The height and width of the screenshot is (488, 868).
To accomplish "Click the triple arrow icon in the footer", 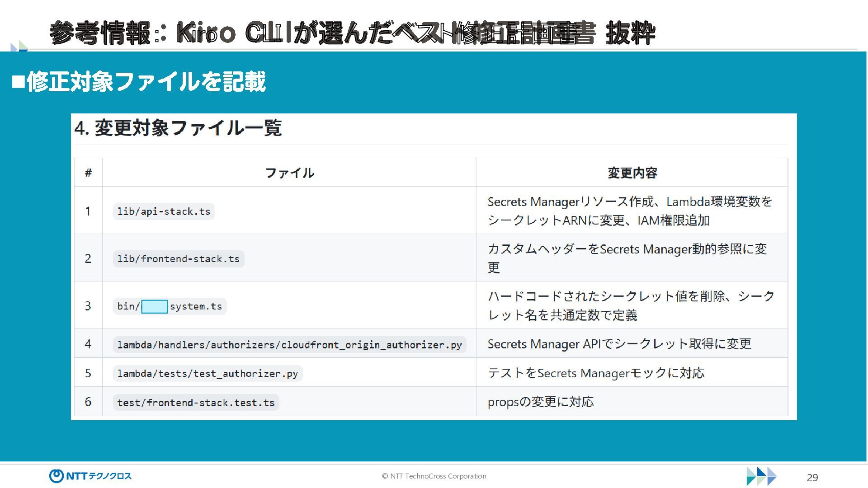I will click(x=761, y=476).
